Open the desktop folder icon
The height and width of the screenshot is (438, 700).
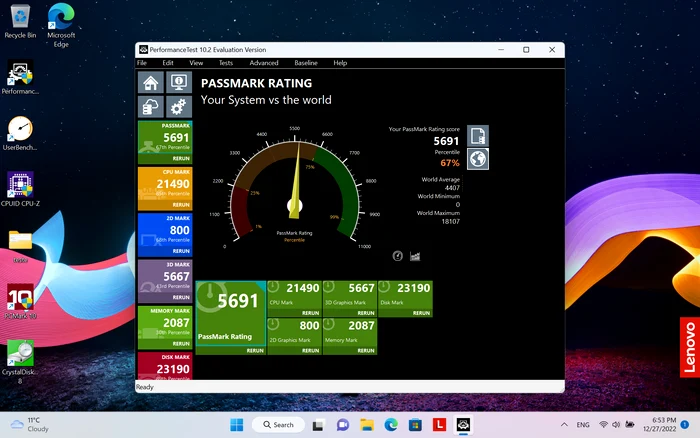click(20, 246)
